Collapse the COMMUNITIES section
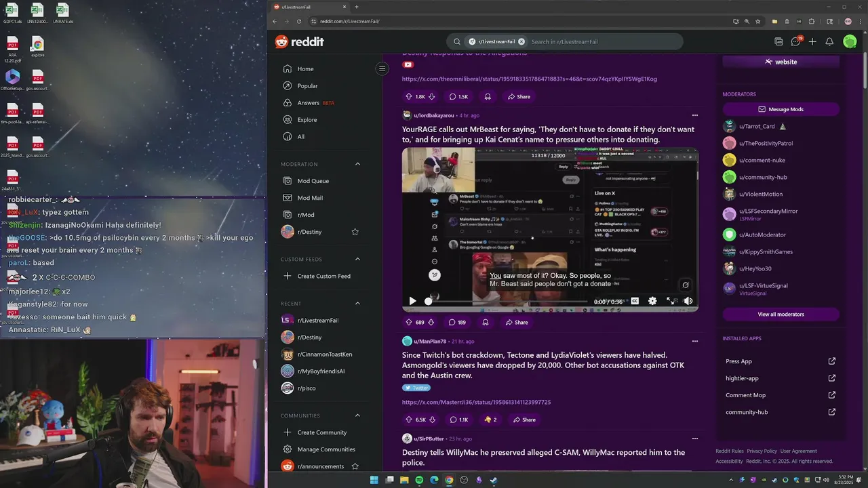Image resolution: width=868 pixels, height=488 pixels. pyautogui.click(x=357, y=415)
